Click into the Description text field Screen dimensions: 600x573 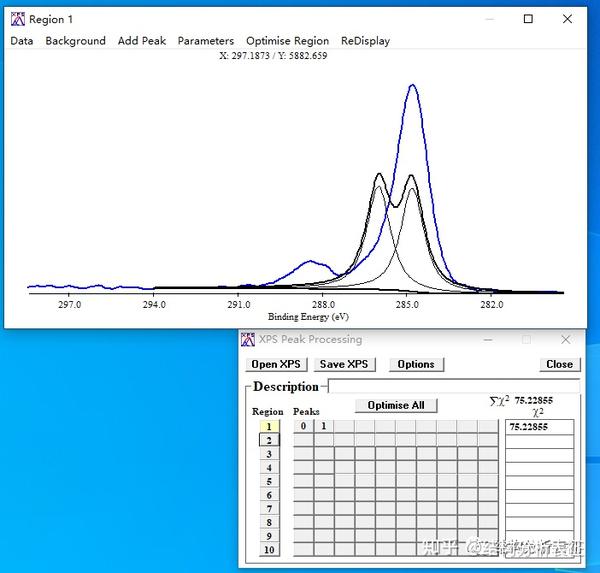tap(454, 386)
